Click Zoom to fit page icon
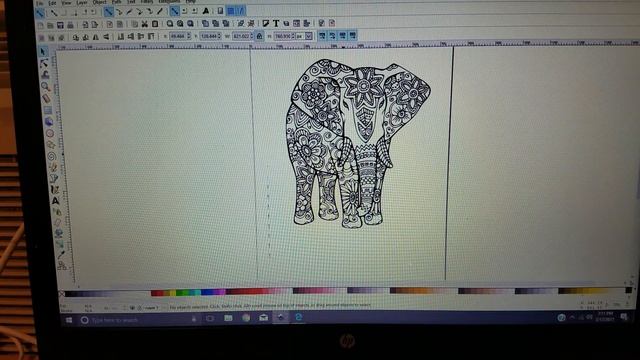The height and width of the screenshot is (360, 640). click(190, 24)
